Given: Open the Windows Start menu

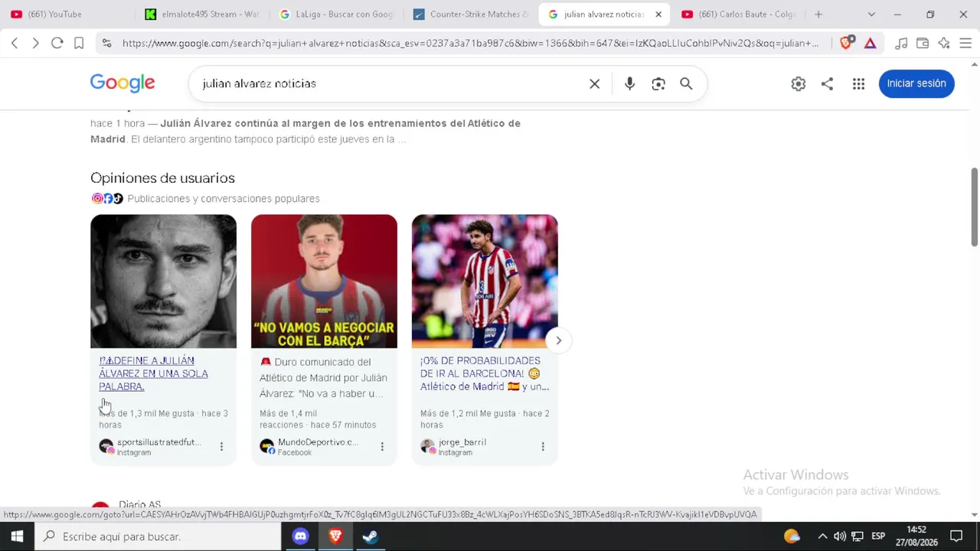Looking at the screenshot, I should point(17,536).
